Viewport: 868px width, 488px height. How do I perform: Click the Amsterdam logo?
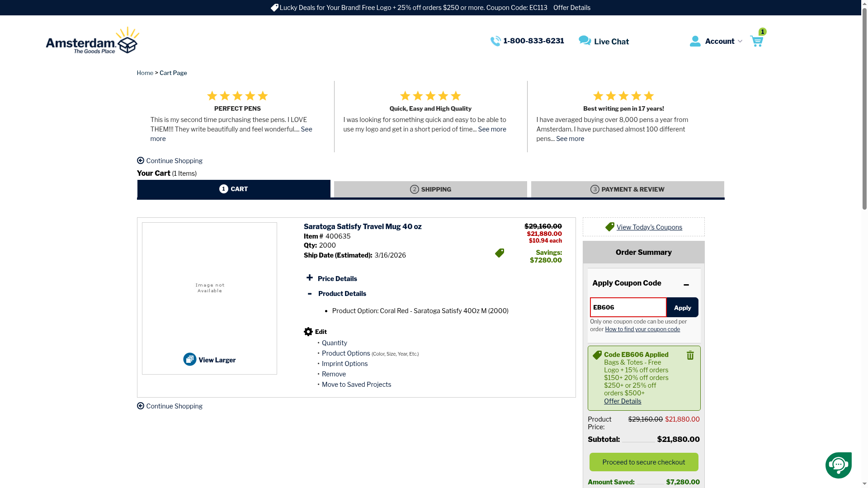93,41
